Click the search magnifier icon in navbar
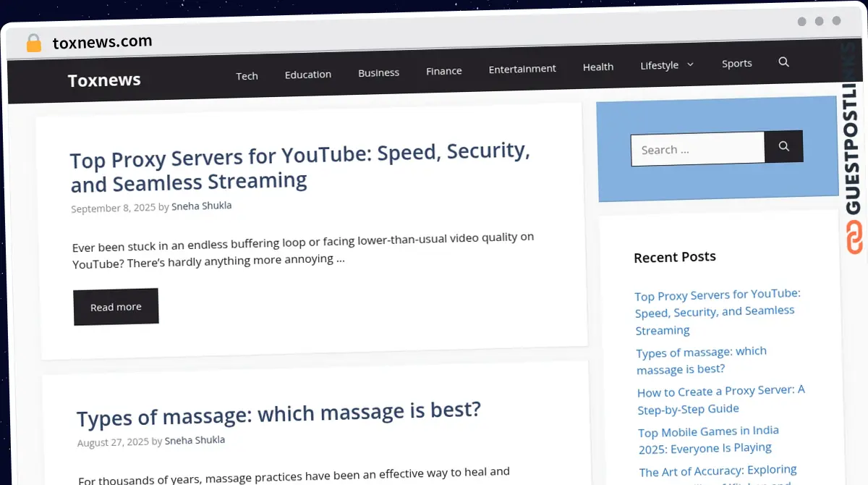This screenshot has width=868, height=485. [783, 62]
